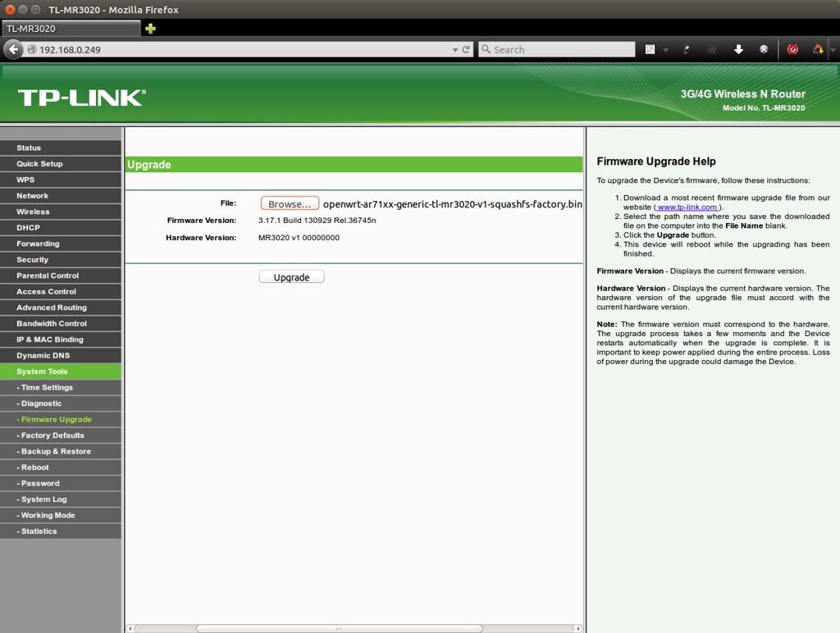Viewport: 840px width, 633px height.
Task: Open the Status menu item
Action: pos(61,148)
